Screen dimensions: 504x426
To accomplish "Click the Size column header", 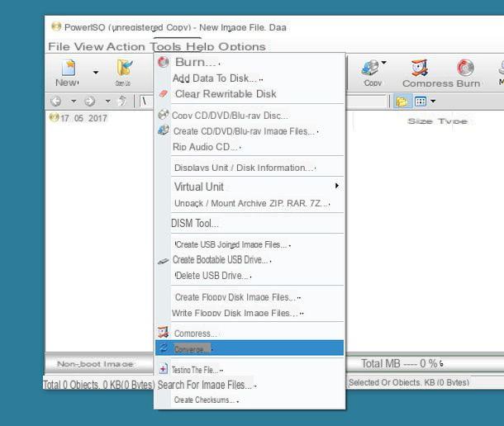I will pos(420,121).
